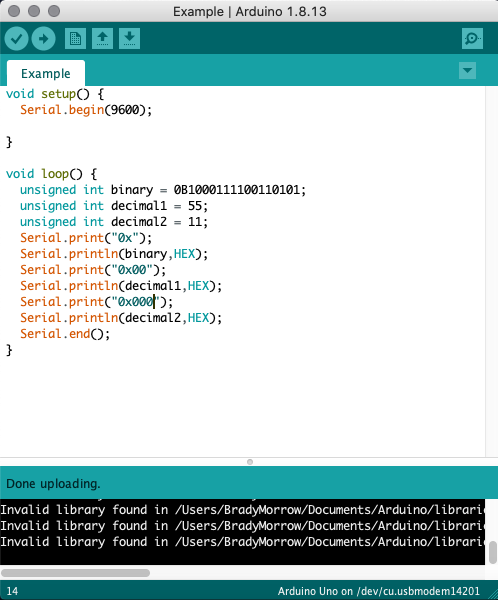Viewport: 498px width, 600px height.
Task: Click the window title 'Example | Arduino 1.8.13'
Action: coord(250,11)
